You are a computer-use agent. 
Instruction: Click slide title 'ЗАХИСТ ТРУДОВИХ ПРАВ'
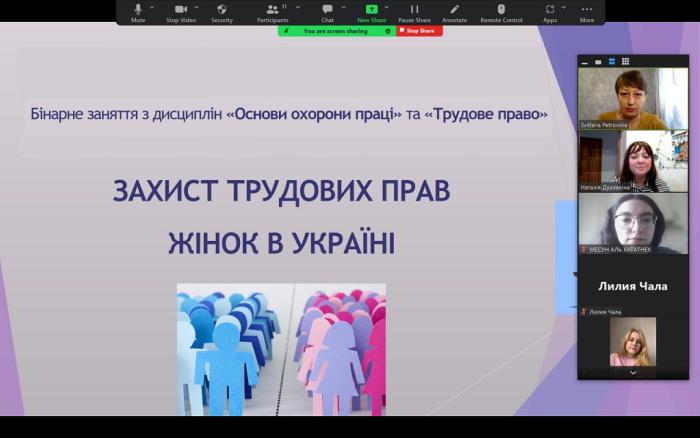(281, 191)
